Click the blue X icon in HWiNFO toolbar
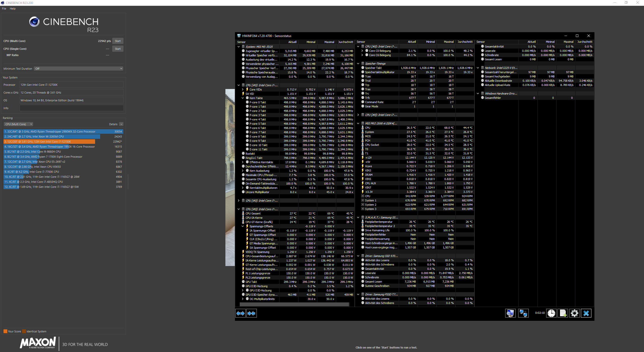Image resolution: width=644 pixels, height=352 pixels. (586, 313)
